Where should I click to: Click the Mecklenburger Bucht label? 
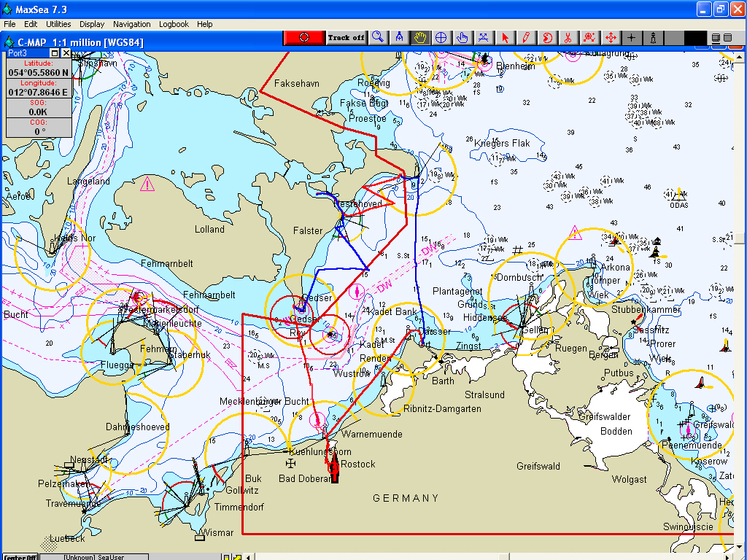click(x=264, y=402)
